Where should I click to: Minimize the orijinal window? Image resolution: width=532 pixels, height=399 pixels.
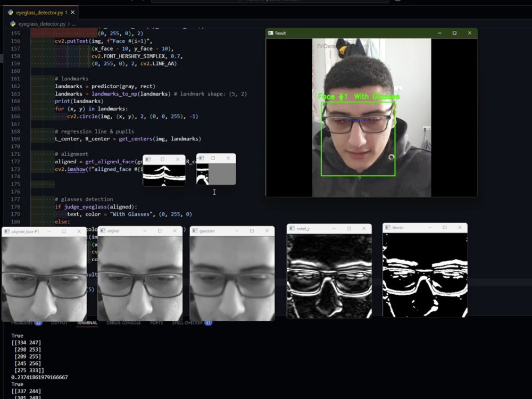[145, 231]
